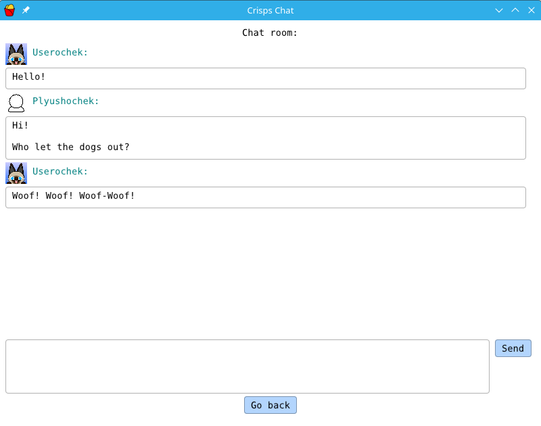Click the "Hello!" message box
The width and height of the screenshot is (541, 426).
click(x=266, y=78)
